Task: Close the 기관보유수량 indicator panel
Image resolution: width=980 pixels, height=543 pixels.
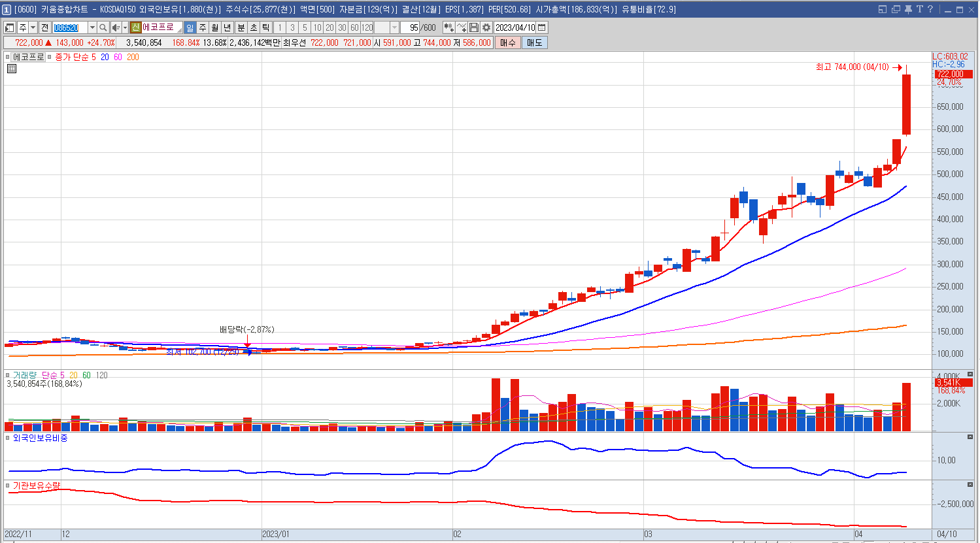Action: tap(970, 484)
